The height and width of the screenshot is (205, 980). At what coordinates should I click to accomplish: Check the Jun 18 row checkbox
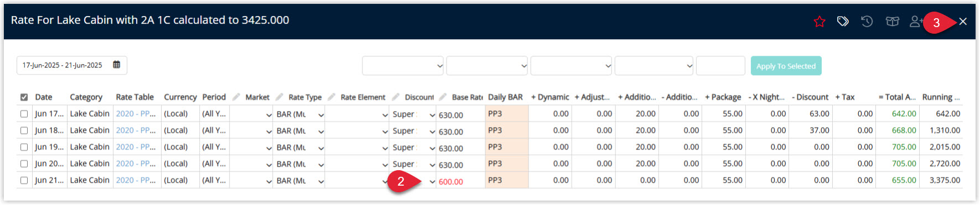pyautogui.click(x=24, y=130)
